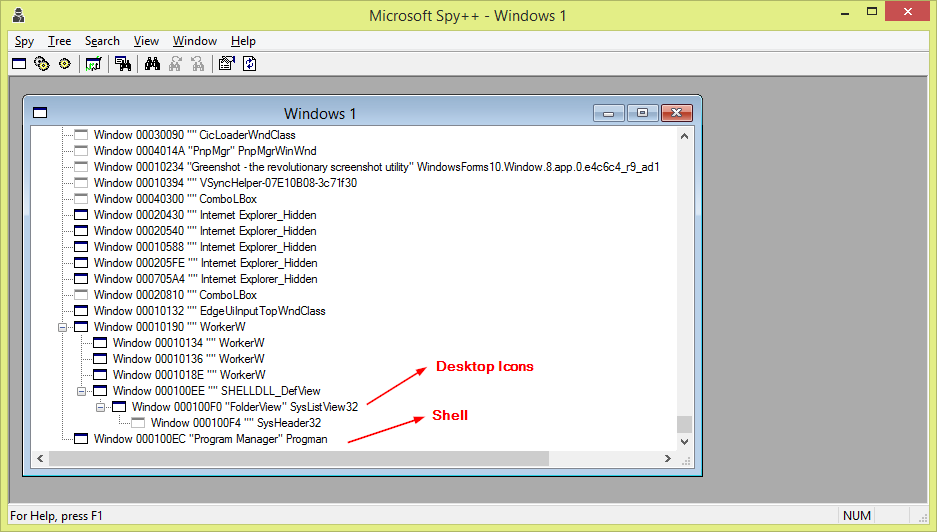Image resolution: width=937 pixels, height=532 pixels.
Task: Click the Spy++ application icon in the title bar
Action: pos(19,15)
